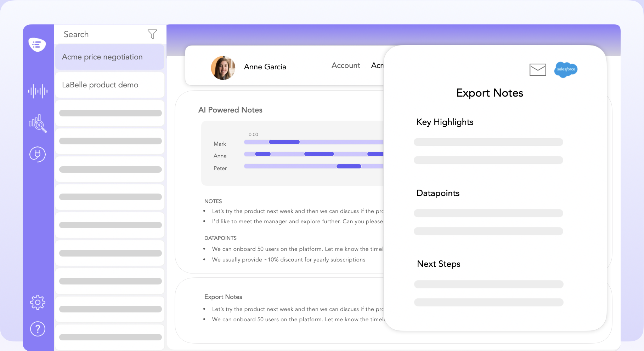
Task: Select the Acme price negotiation call
Action: coord(110,57)
